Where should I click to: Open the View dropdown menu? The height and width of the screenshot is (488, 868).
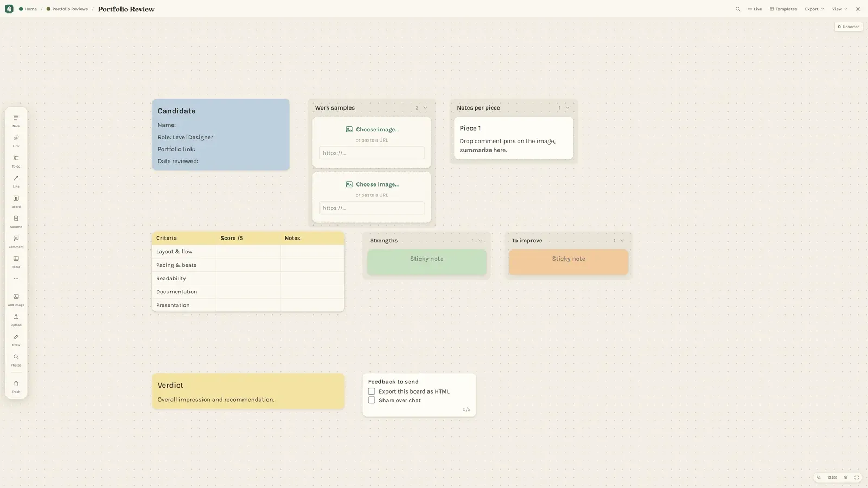(x=839, y=9)
